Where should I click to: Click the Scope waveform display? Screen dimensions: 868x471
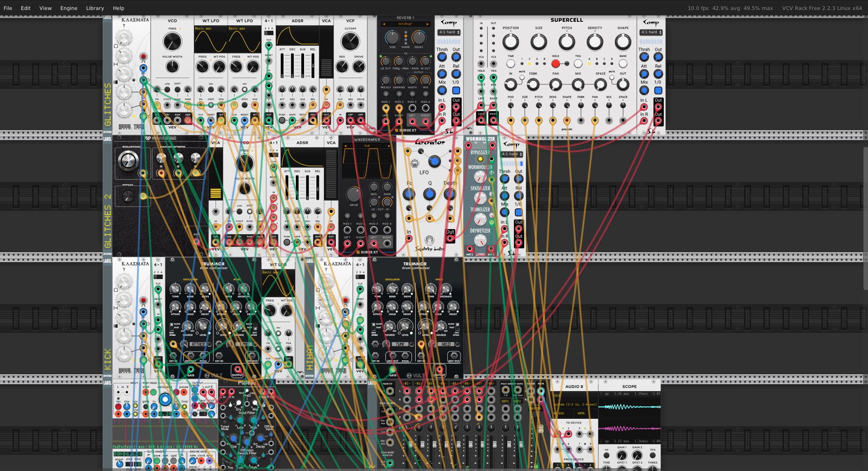point(629,417)
